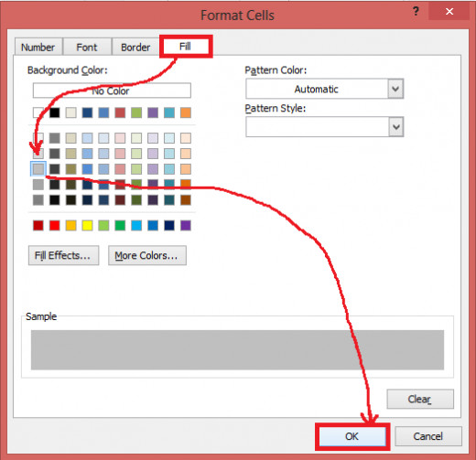Image resolution: width=476 pixels, height=460 pixels.
Task: Pick the light blue standard color swatch
Action: coord(136,226)
